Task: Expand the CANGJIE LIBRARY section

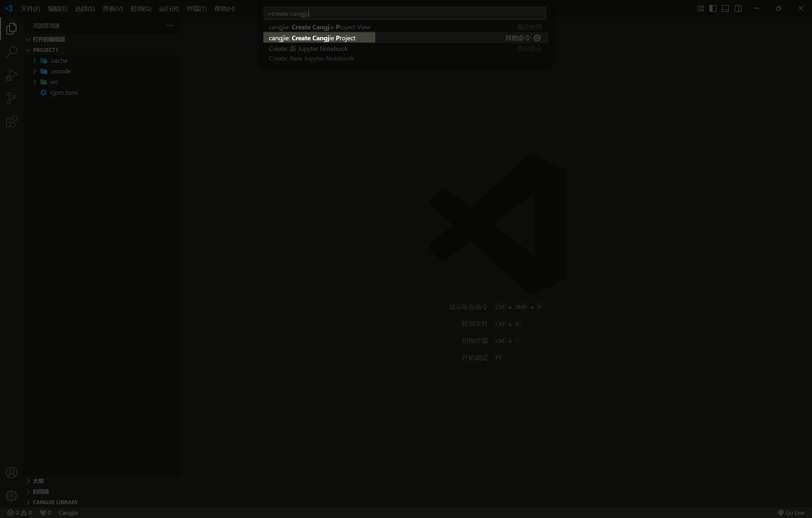Action: tap(55, 502)
